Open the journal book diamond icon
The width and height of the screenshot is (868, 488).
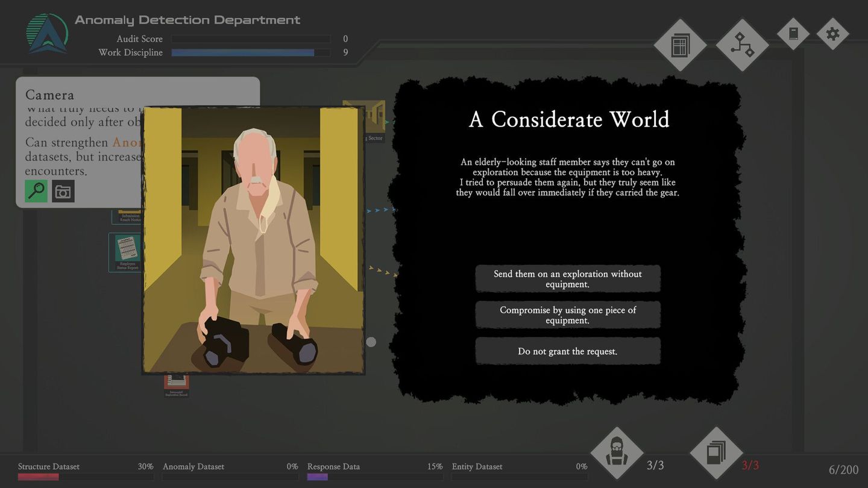click(x=793, y=33)
